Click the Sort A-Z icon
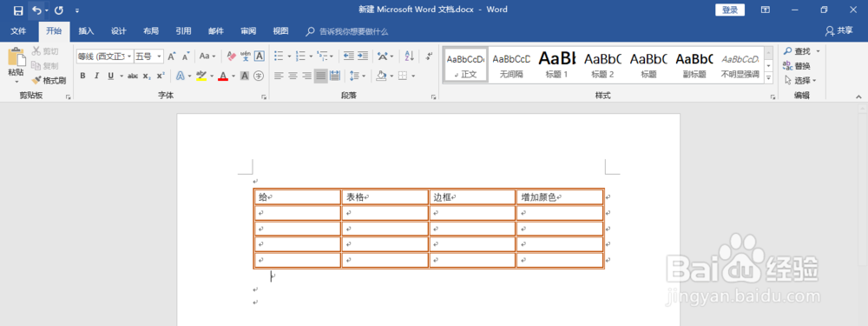This screenshot has width=868, height=326. pos(410,56)
